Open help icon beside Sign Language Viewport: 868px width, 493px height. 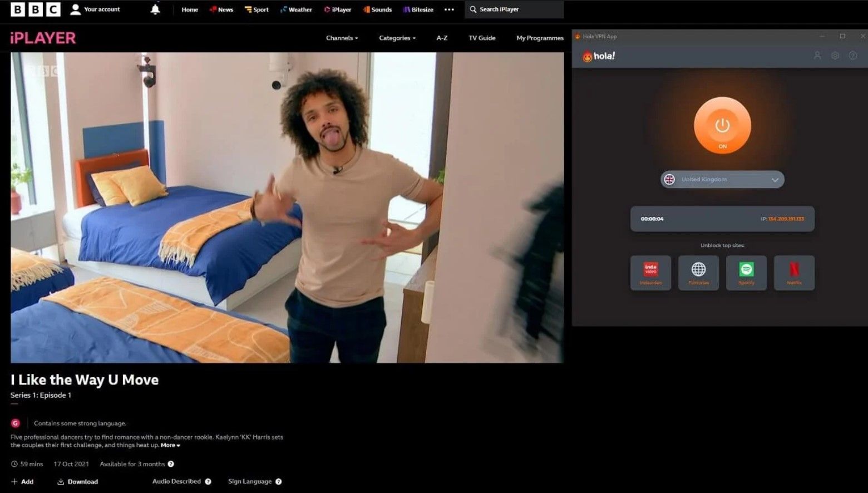[x=279, y=482]
